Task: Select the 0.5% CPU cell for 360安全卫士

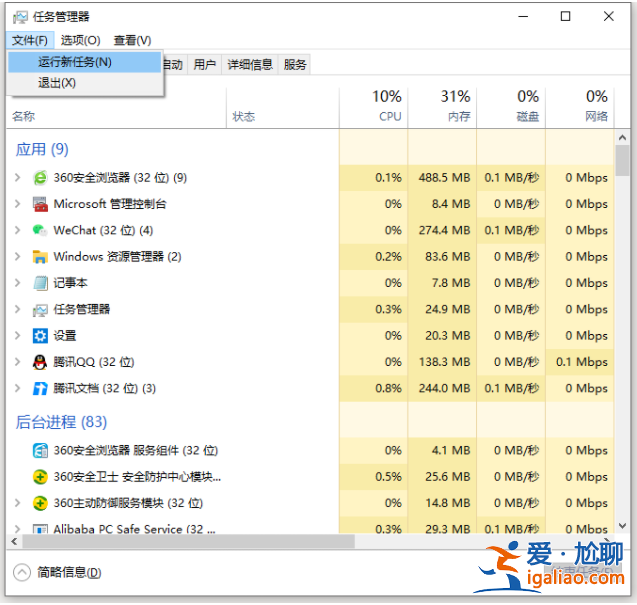Action: [373, 477]
